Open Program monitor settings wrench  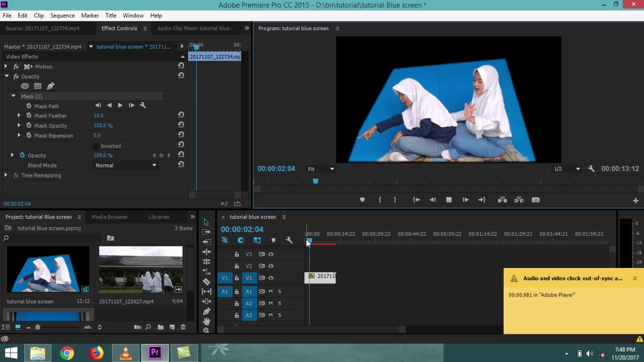591,169
